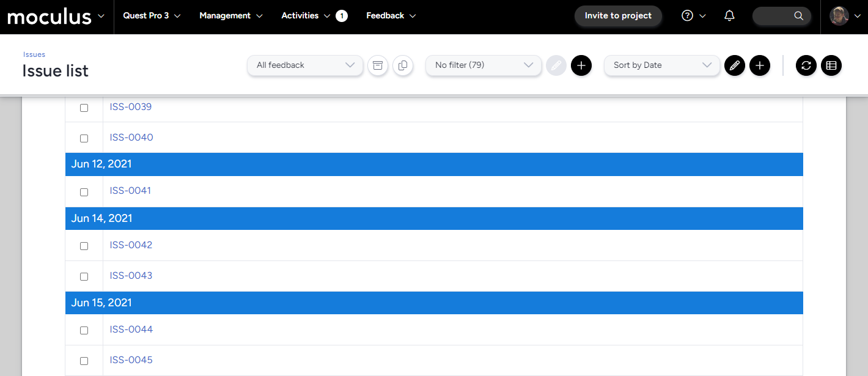Open the All feedback dropdown

click(x=305, y=65)
